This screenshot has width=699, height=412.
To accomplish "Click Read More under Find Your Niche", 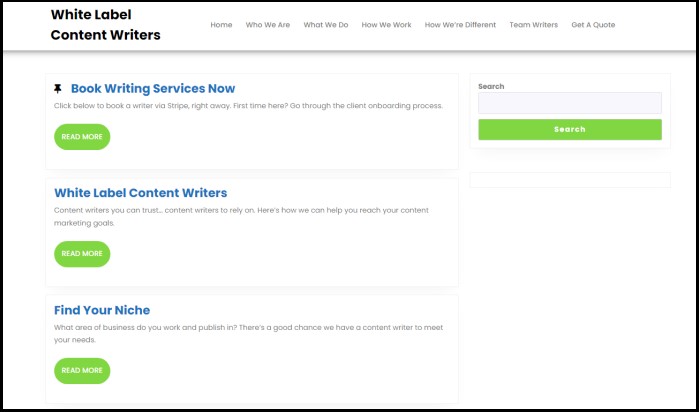I will (x=82, y=371).
